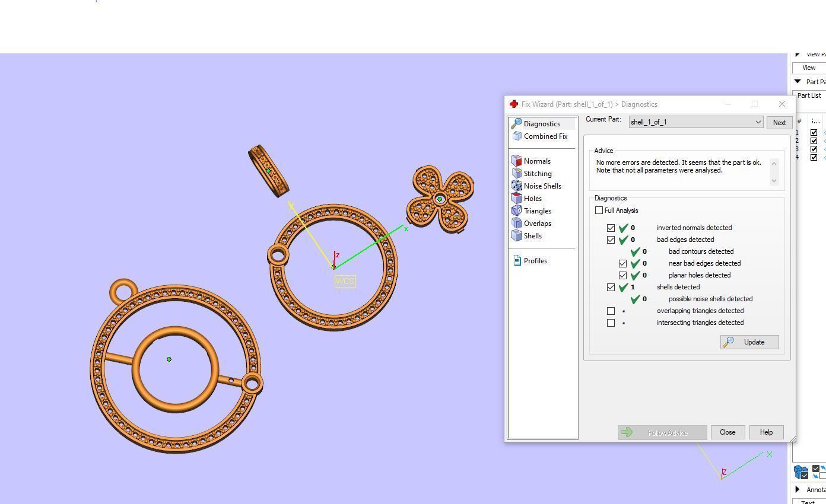The image size is (826, 504).
Task: Click the Advice box scroll-down arrow
Action: [774, 180]
